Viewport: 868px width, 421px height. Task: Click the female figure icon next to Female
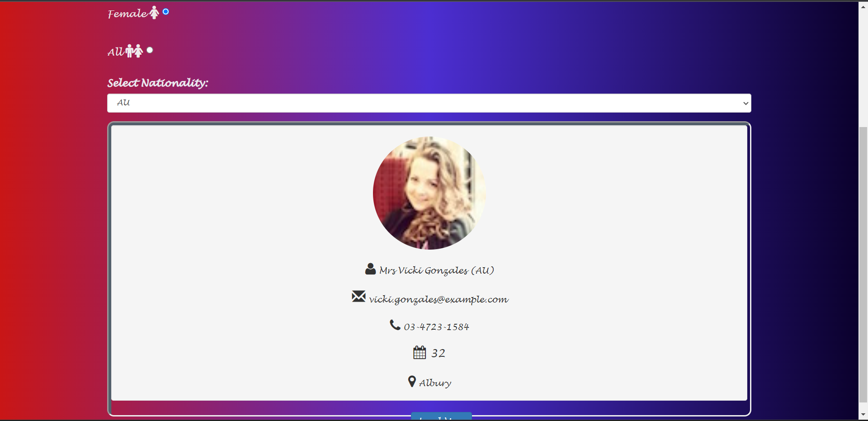click(x=154, y=13)
